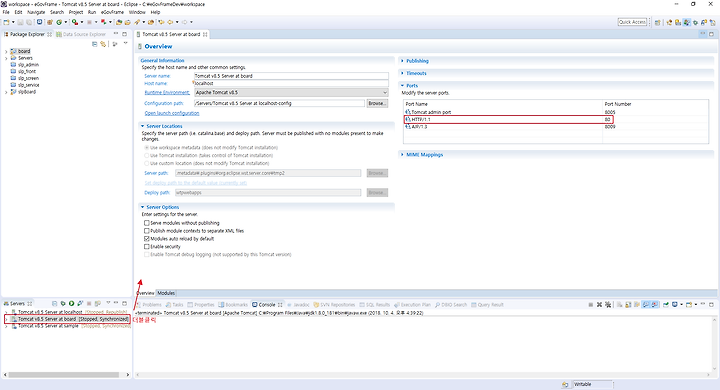Click Open launch configuration link
720x390 pixels.
click(x=172, y=113)
